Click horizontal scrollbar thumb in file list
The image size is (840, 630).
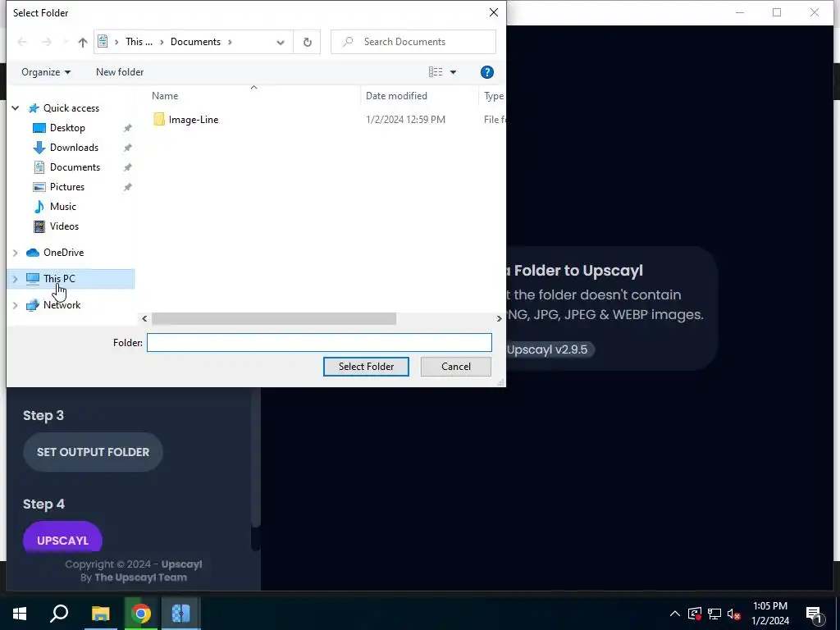pos(274,319)
